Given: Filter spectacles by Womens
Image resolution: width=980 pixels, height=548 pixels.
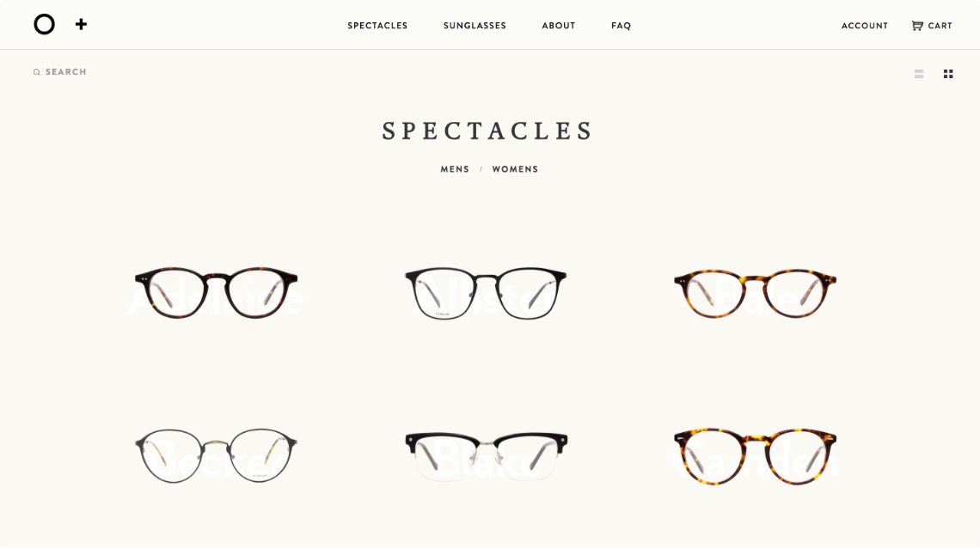Looking at the screenshot, I should (x=515, y=169).
